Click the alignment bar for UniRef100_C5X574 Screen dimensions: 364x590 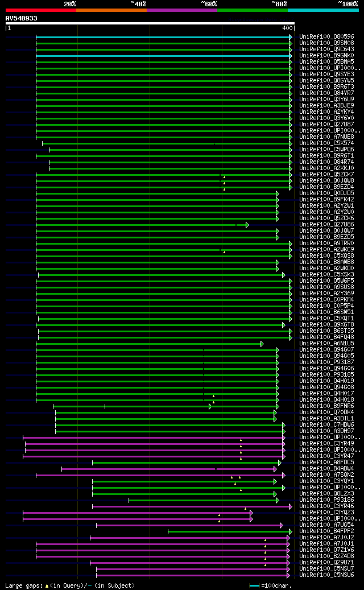(x=167, y=143)
